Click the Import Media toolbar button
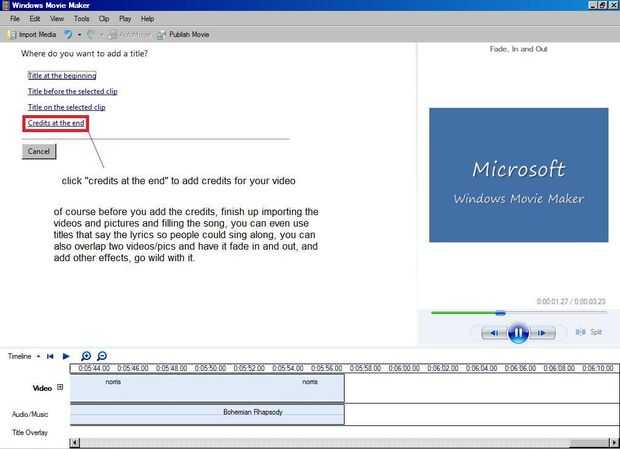620x449 pixels. pyautogui.click(x=32, y=35)
